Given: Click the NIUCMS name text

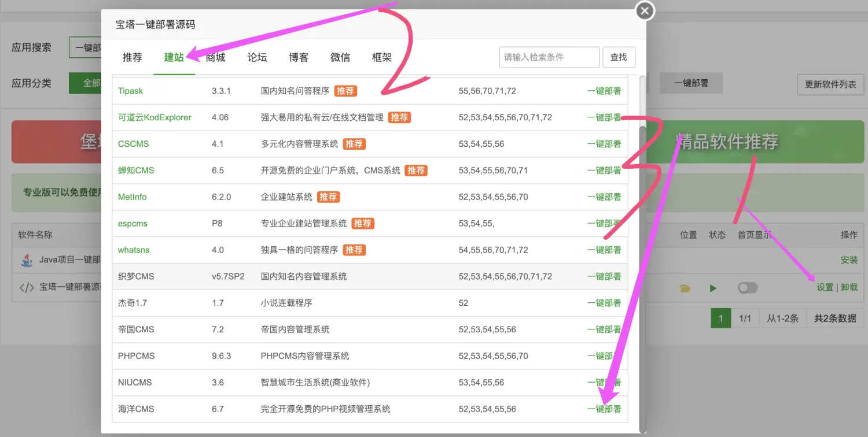Looking at the screenshot, I should pyautogui.click(x=135, y=383).
